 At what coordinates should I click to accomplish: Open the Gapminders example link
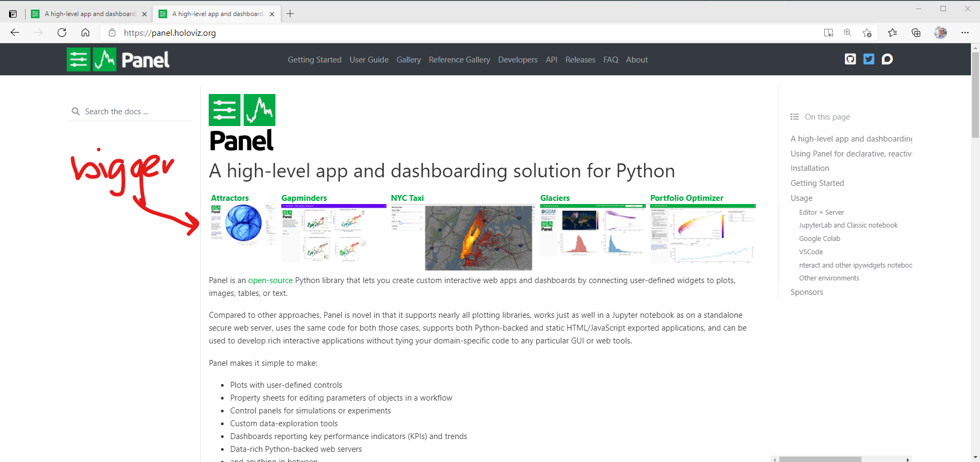point(304,198)
